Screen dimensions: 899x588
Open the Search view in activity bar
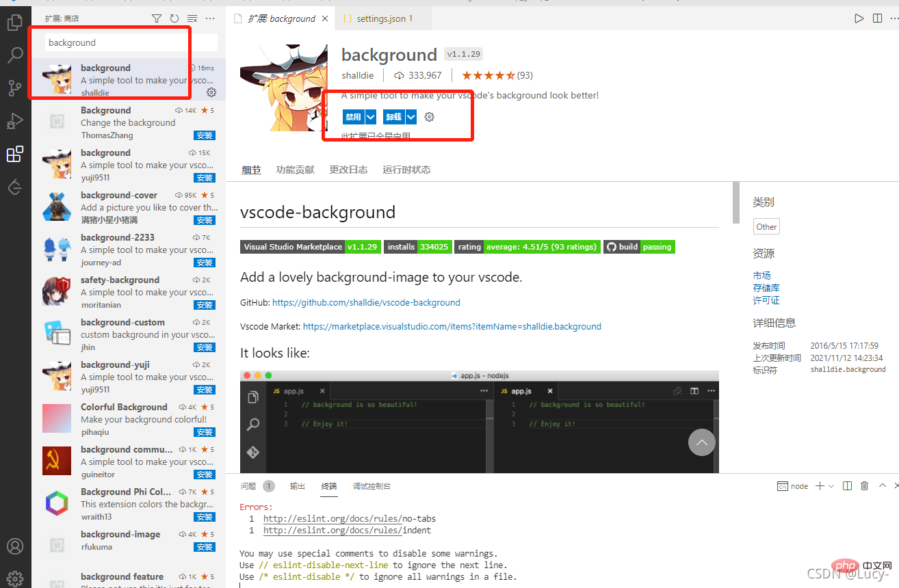click(14, 55)
